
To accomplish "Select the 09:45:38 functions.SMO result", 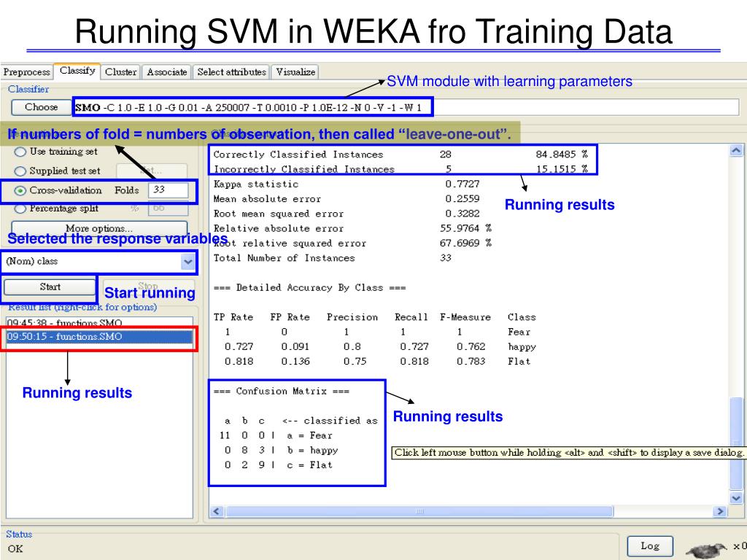I will pyautogui.click(x=99, y=322).
